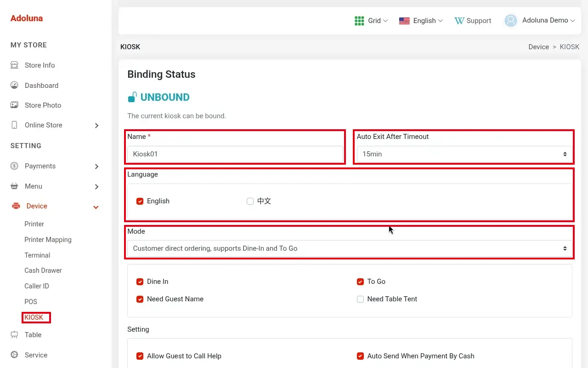Click the Payments dollar coin icon
This screenshot has width=588, height=368.
coord(14,166)
